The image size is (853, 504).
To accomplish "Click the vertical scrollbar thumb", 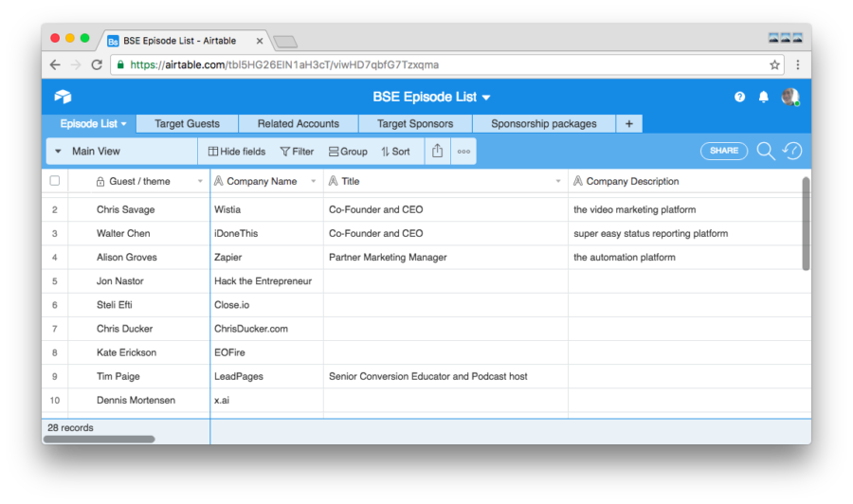I will tap(806, 223).
